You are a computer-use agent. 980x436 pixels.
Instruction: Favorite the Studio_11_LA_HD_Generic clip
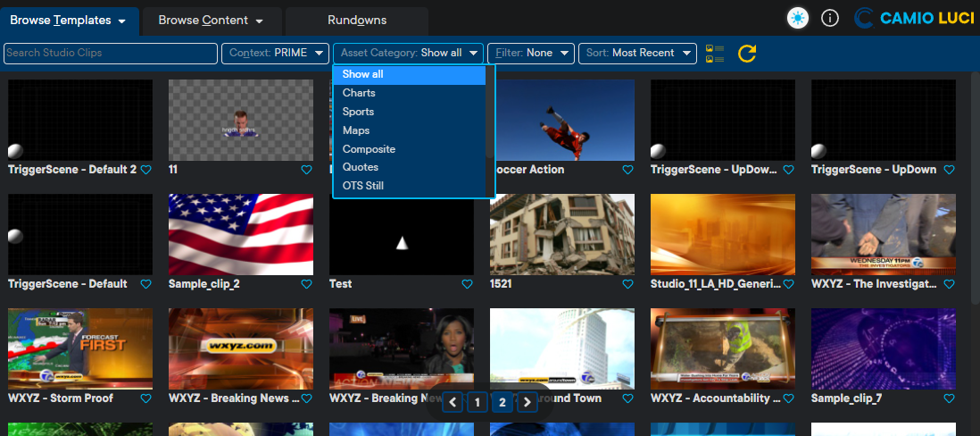[788, 284]
